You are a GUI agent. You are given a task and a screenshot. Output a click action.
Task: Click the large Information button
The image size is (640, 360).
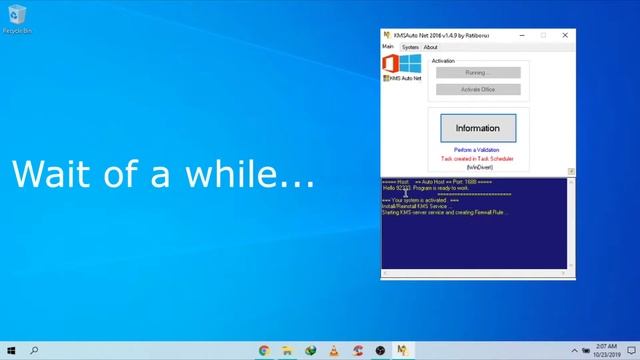click(478, 128)
